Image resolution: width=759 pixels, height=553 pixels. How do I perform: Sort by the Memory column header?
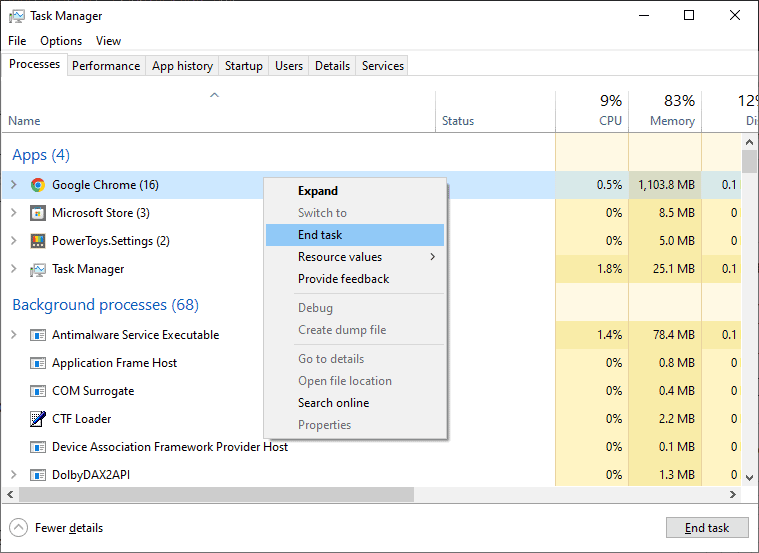665,111
